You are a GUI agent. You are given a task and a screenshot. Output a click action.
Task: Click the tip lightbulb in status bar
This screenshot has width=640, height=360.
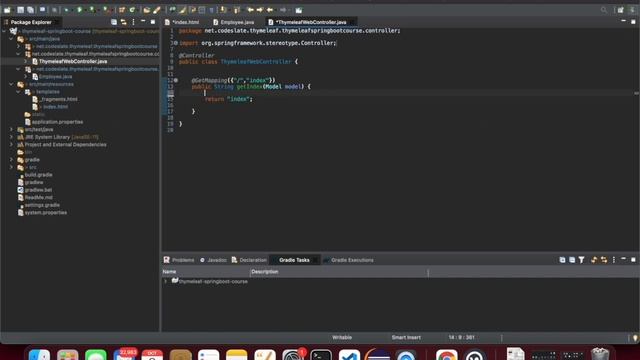click(x=635, y=338)
